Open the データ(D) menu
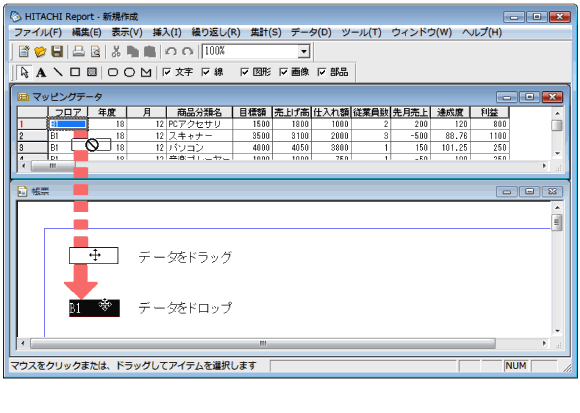This screenshot has width=580, height=413. 311,33
